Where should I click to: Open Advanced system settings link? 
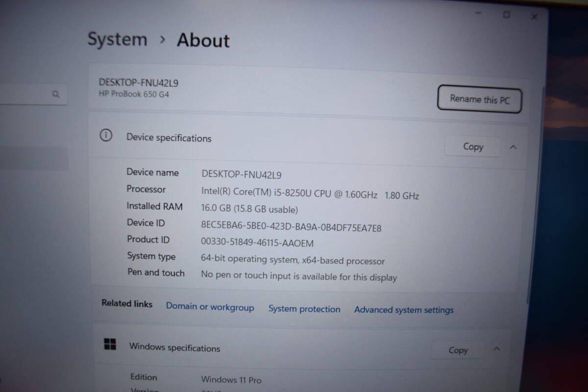404,310
